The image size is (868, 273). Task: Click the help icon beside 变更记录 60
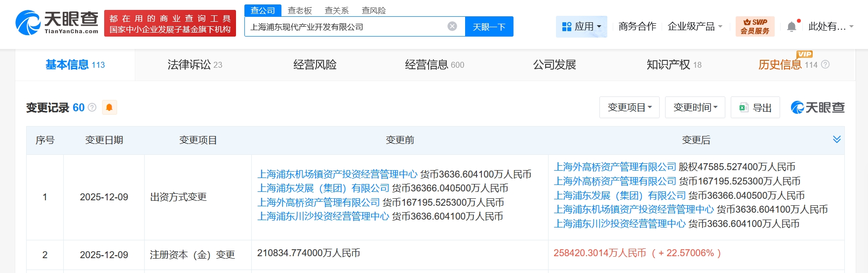tap(92, 107)
